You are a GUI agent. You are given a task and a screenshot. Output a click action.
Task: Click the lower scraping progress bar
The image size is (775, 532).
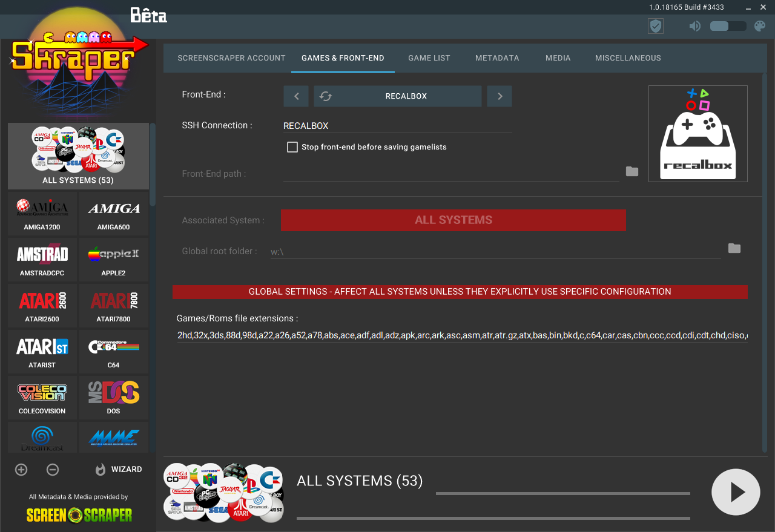pos(493,518)
